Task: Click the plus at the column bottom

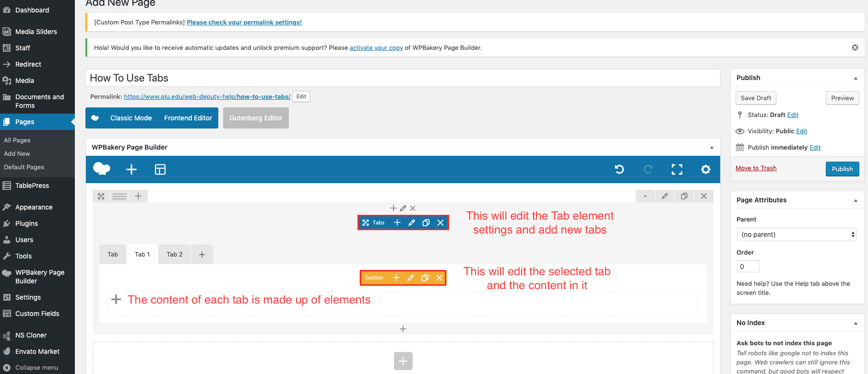Action: (x=403, y=329)
